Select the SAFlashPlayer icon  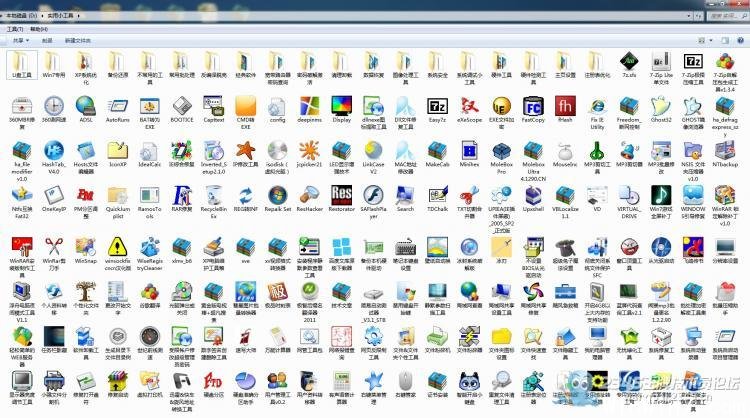pyautogui.click(x=373, y=196)
